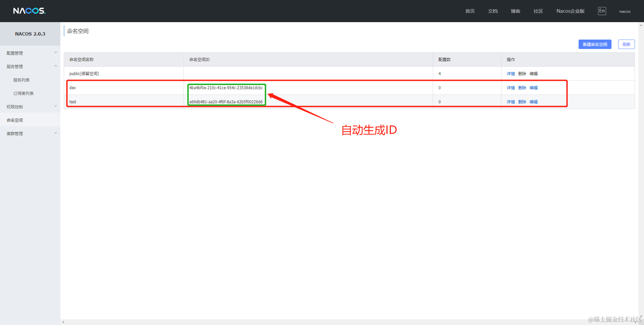Open 社区 in top navigation
The image size is (644, 325).
[538, 11]
